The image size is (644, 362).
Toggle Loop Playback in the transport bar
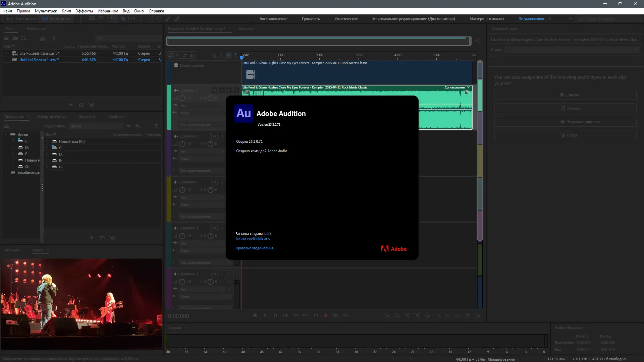pyautogui.click(x=335, y=315)
